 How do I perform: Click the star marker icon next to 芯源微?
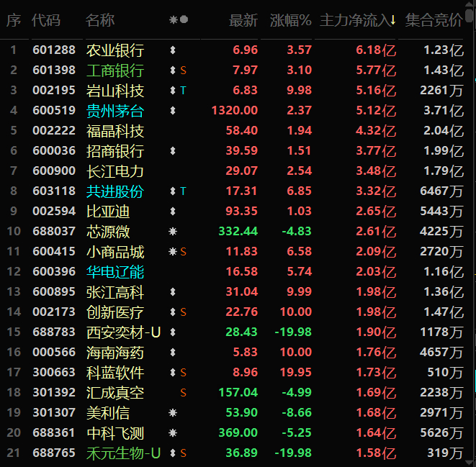point(173,232)
